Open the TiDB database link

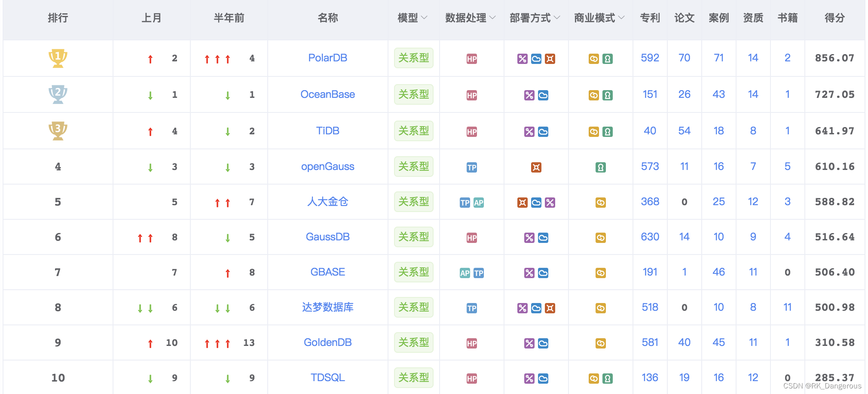point(328,131)
